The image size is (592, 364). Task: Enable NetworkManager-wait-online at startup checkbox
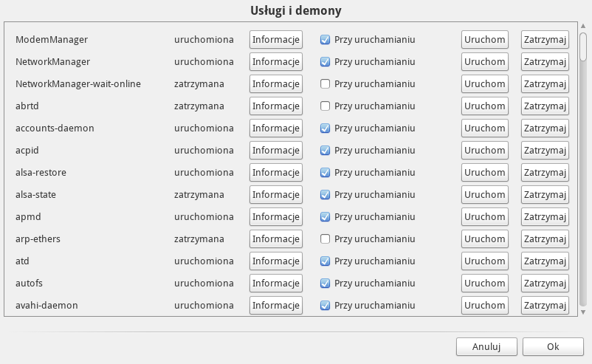tap(325, 84)
